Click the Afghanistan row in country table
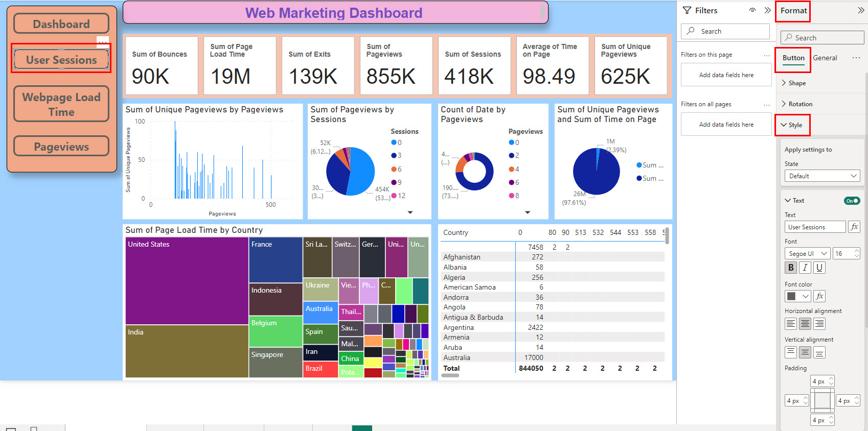 point(552,257)
